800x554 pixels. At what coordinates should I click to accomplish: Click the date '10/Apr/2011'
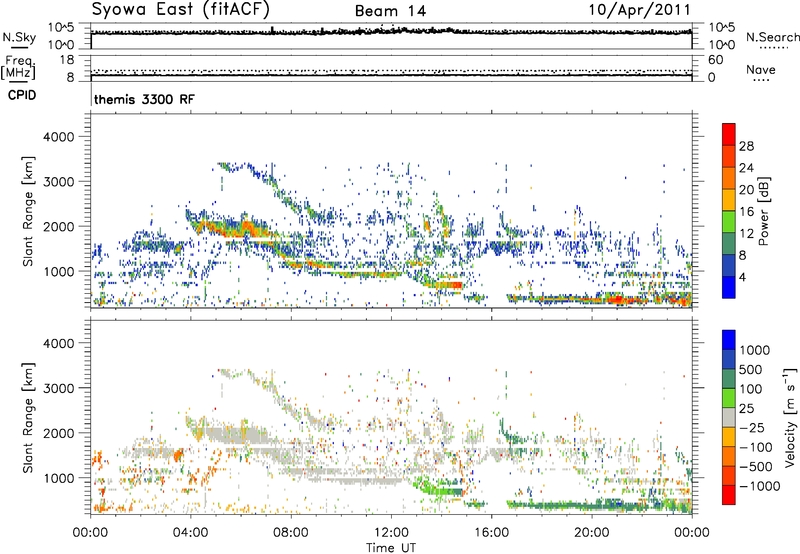[640, 10]
